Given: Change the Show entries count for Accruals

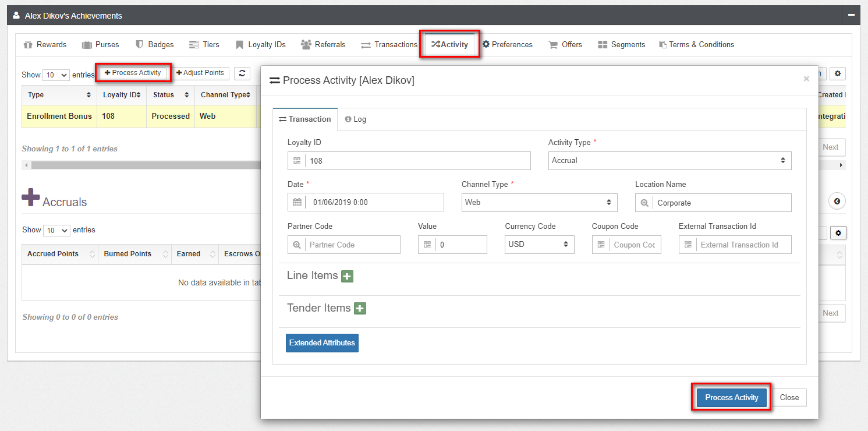Looking at the screenshot, I should [56, 231].
